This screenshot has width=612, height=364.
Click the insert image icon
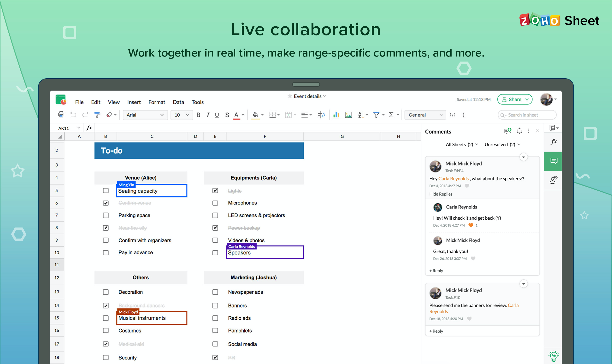coord(348,115)
